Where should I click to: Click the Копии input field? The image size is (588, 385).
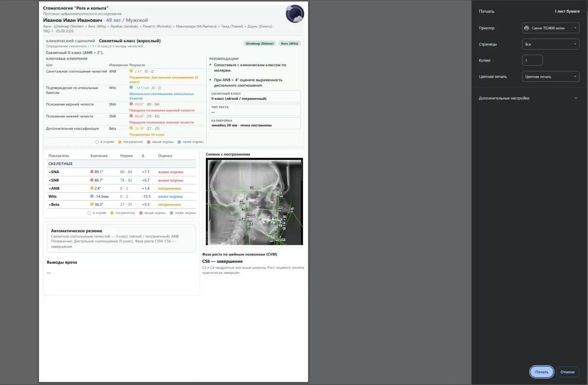click(532, 60)
